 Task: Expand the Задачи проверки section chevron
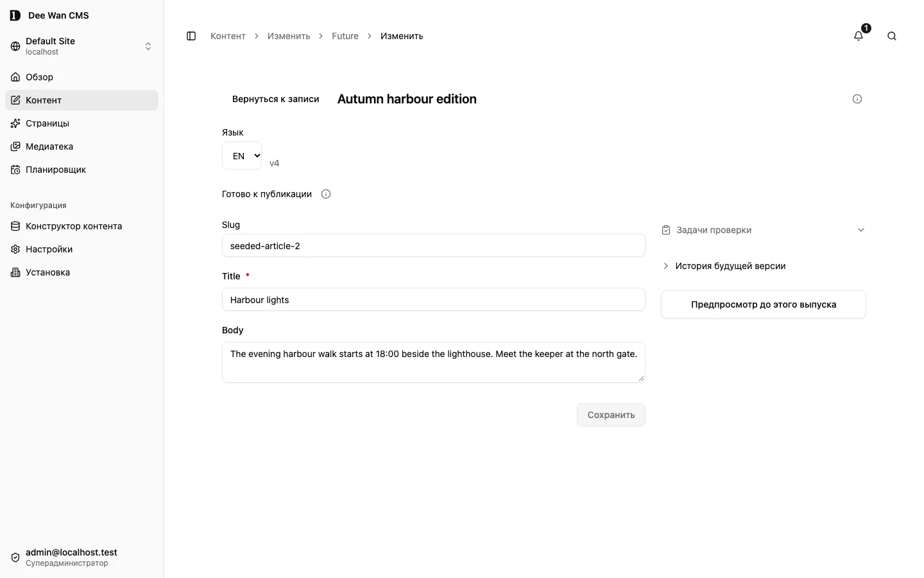click(x=861, y=230)
